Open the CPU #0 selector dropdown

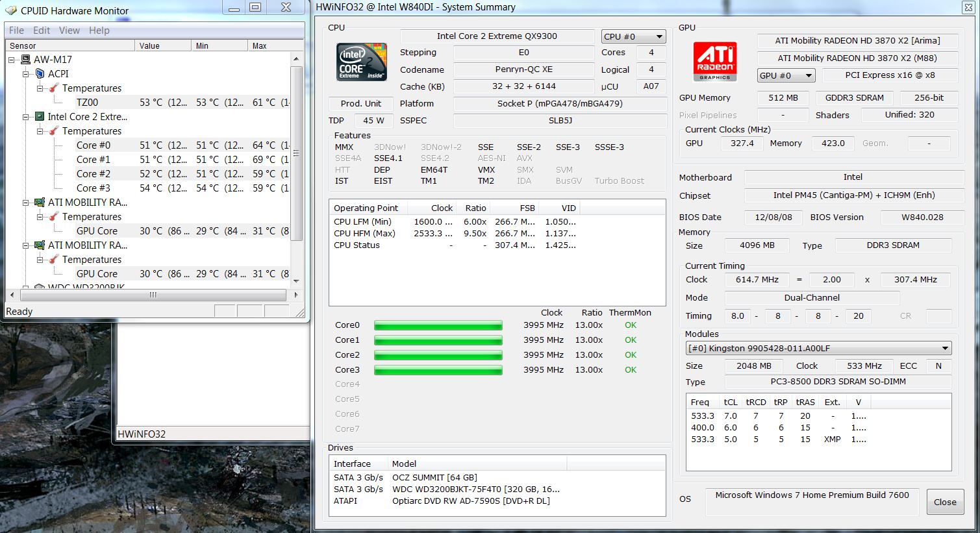[633, 36]
